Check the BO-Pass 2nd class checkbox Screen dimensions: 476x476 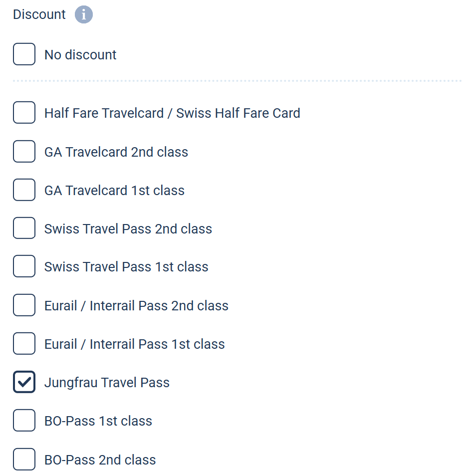tap(24, 460)
